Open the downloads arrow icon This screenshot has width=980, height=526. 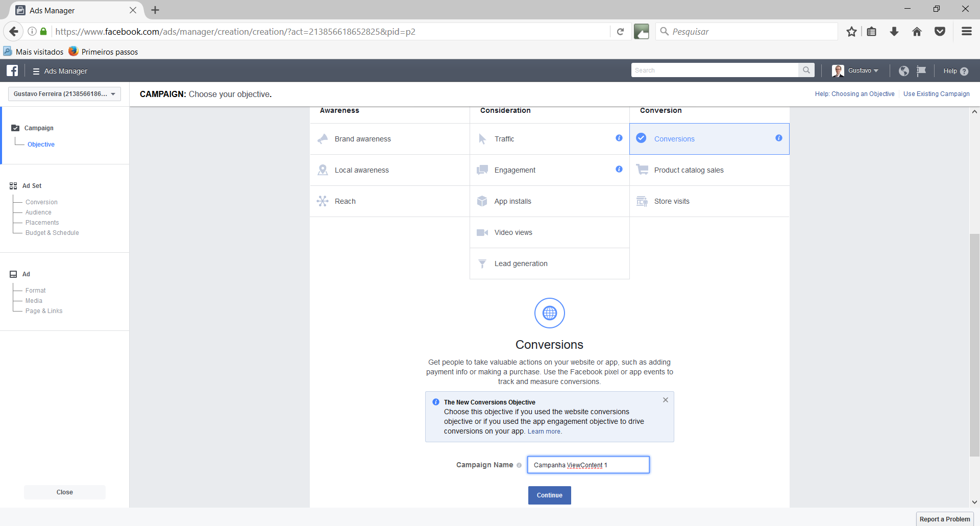pyautogui.click(x=894, y=32)
